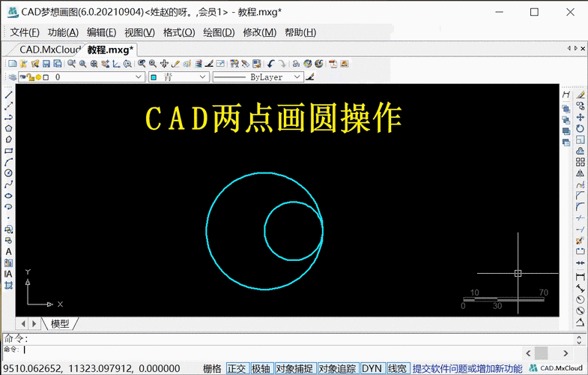588x375 pixels.
Task: Open the 编辑(E) menu
Action: (101, 33)
